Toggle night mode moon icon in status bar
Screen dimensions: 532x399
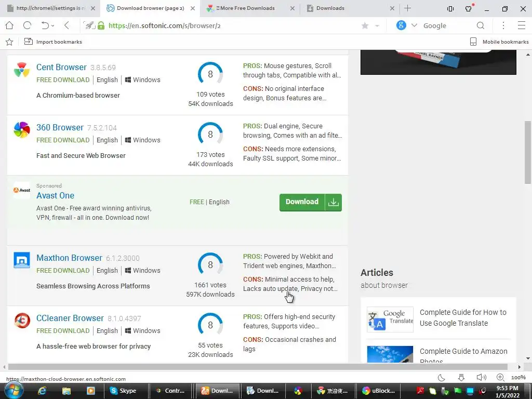click(x=442, y=378)
